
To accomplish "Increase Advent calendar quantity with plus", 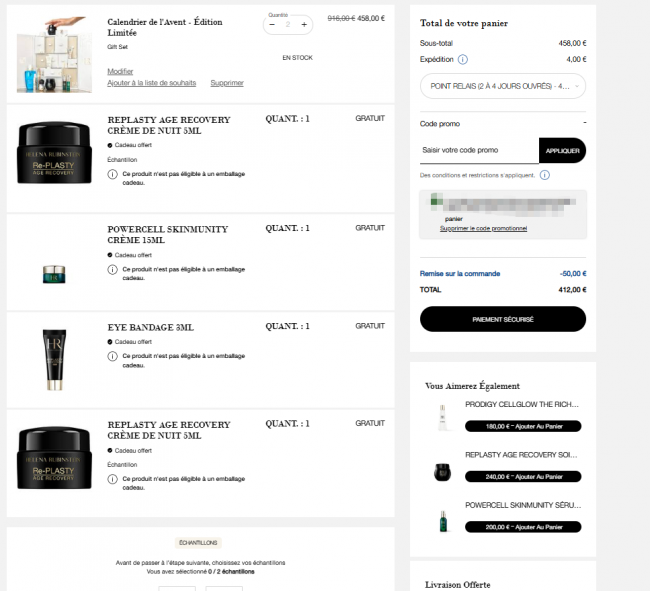I will coord(304,24).
